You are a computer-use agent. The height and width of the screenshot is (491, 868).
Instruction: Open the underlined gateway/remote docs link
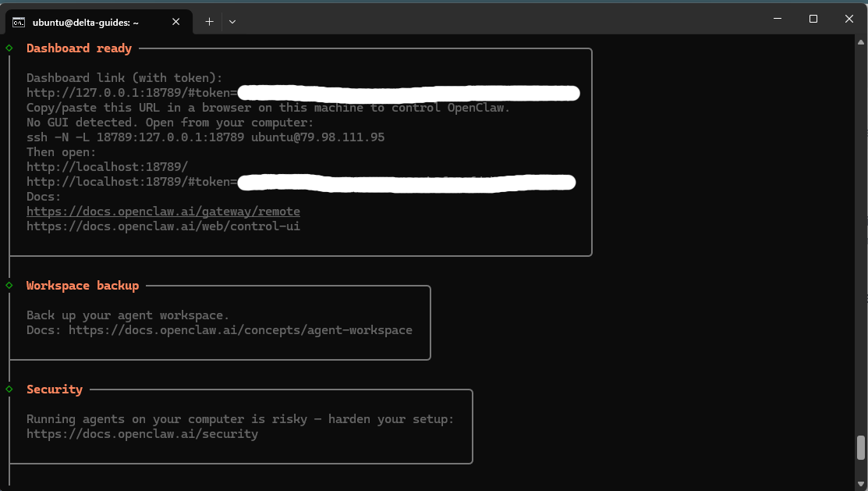163,212
